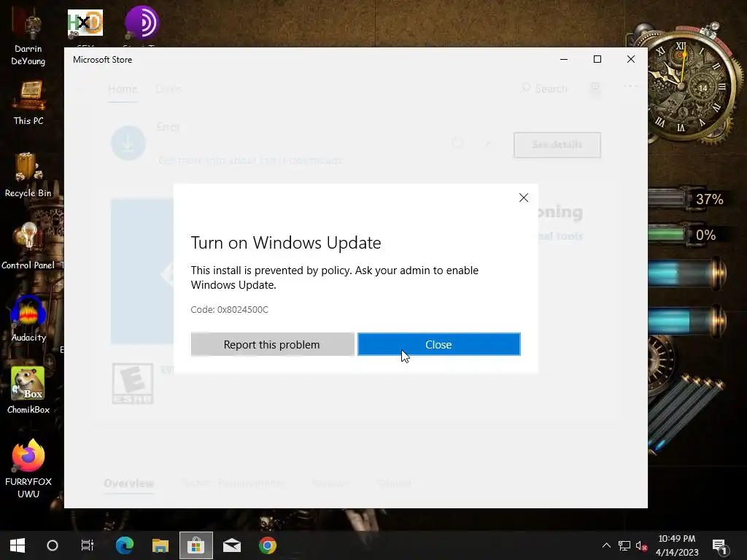Dismiss dialog with the X icon

524,198
